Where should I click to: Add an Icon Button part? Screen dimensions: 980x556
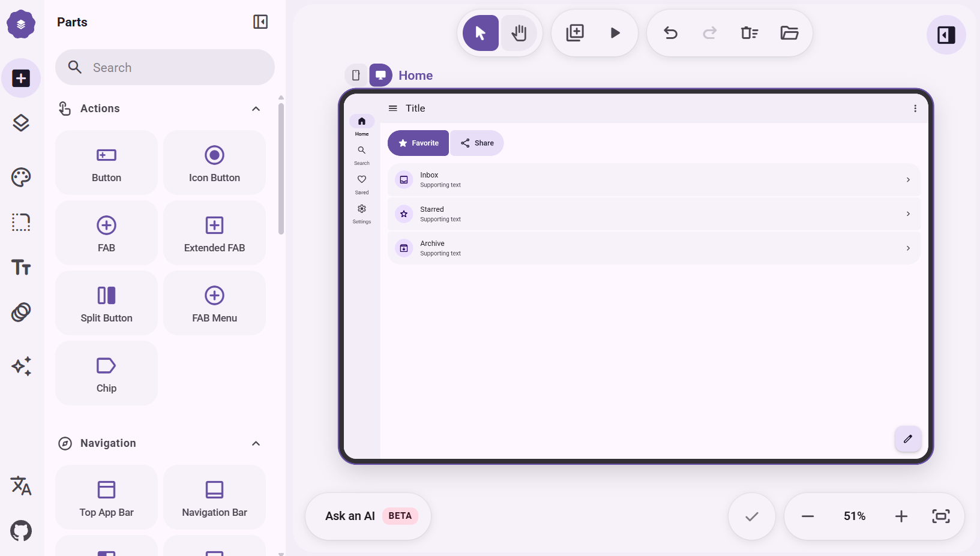point(214,163)
